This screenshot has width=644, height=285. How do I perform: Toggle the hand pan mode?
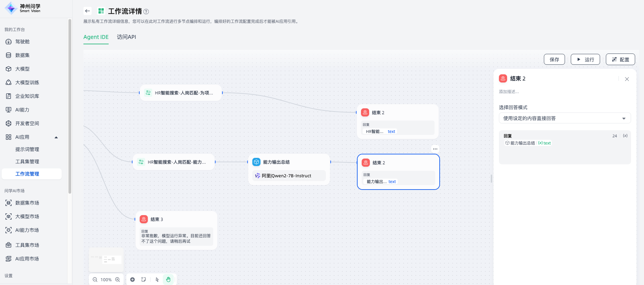pos(168,280)
